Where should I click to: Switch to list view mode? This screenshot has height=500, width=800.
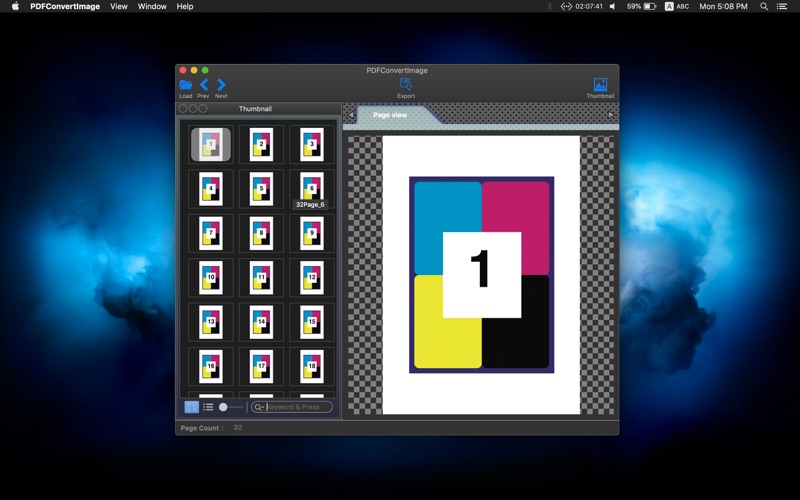pyautogui.click(x=208, y=407)
